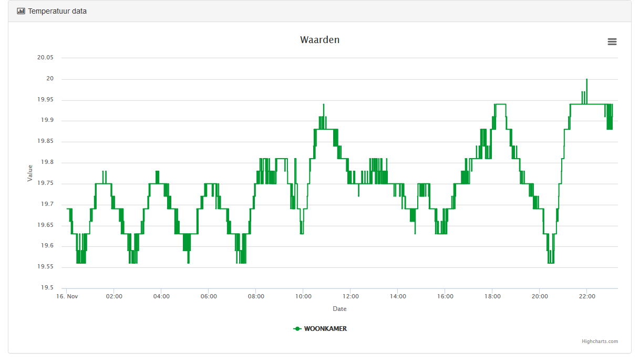Screen dimensions: 639x364
Task: Select the 16. Nov x-axis label
Action: 67,296
